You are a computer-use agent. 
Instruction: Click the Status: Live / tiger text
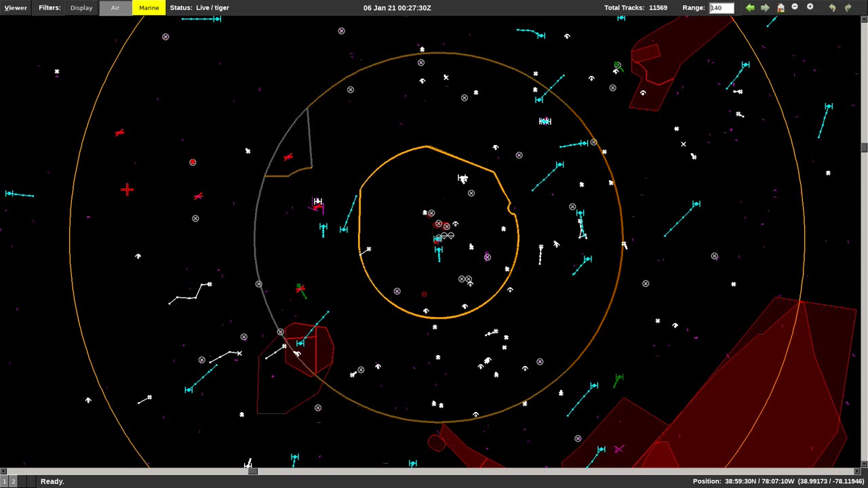click(199, 8)
